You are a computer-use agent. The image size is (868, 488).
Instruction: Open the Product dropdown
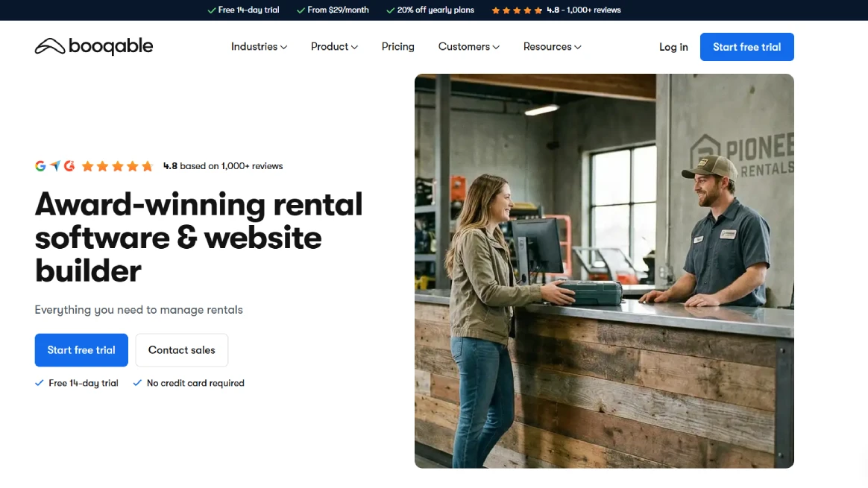pyautogui.click(x=333, y=46)
